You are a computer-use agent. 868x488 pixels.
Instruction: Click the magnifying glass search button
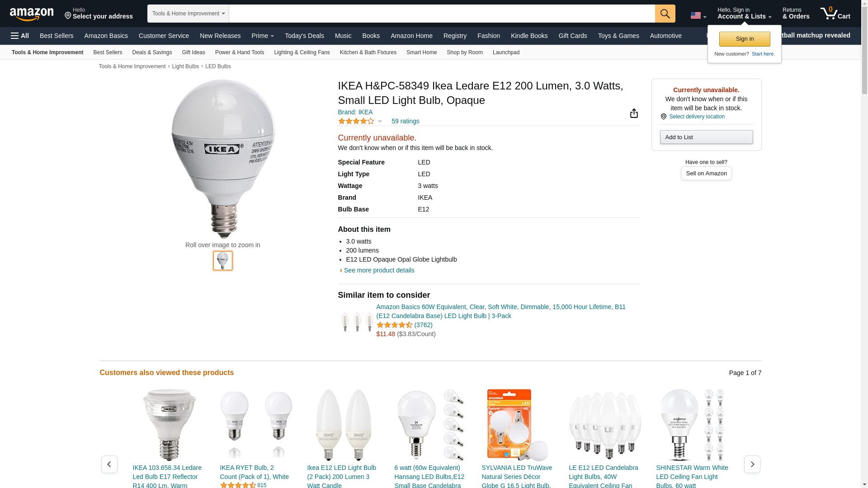665,14
